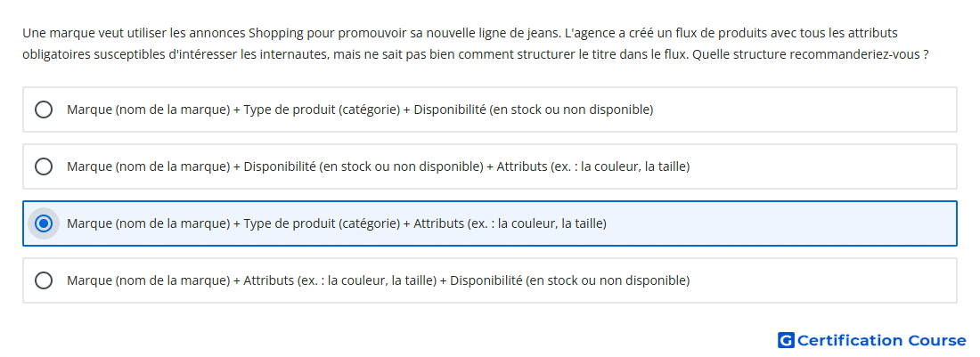Viewport: 980px width, 357px height.
Task: Open the Certification Course text link
Action: pyautogui.click(x=882, y=340)
